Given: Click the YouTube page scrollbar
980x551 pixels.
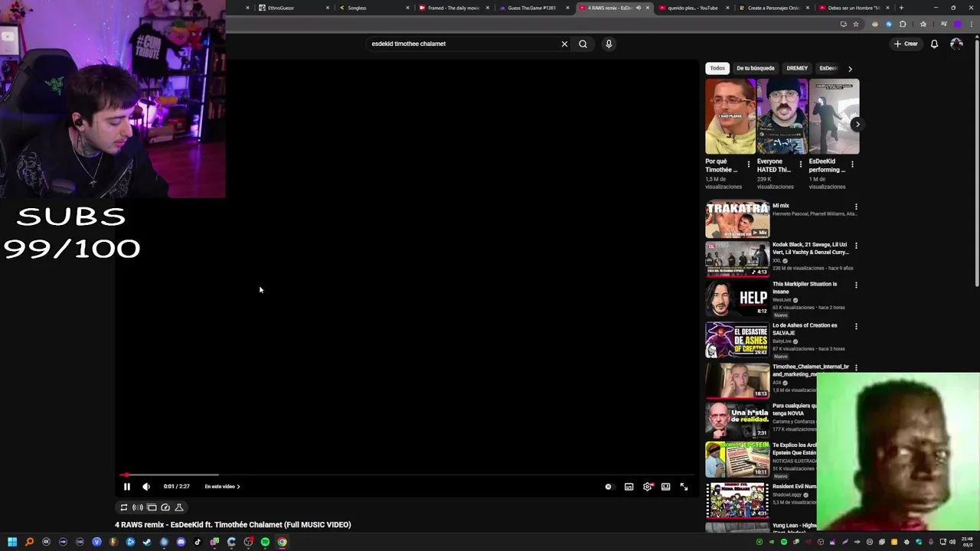Looking at the screenshot, I should click(977, 165).
